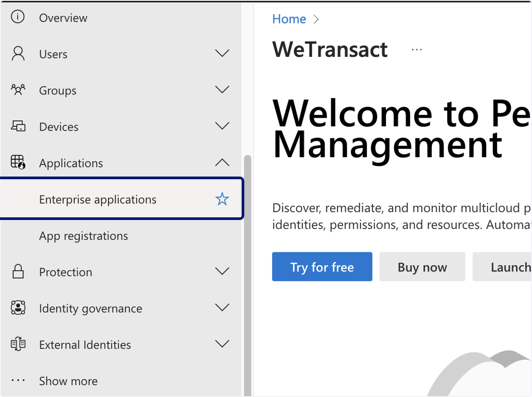532x397 pixels.
Task: Click the Groups people icon
Action: pos(18,90)
